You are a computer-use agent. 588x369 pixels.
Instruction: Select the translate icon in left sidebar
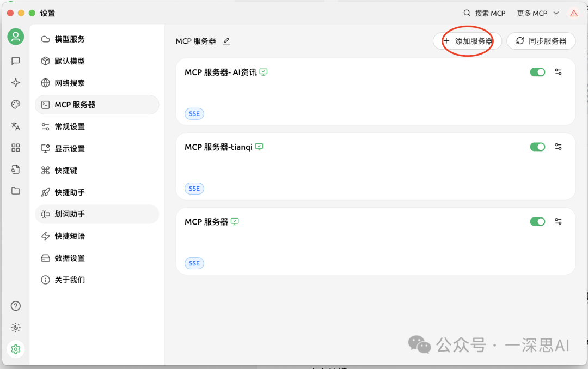(x=15, y=126)
